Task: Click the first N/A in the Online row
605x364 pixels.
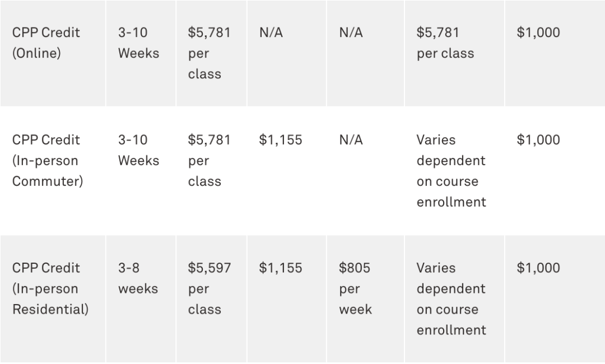Action: (271, 33)
